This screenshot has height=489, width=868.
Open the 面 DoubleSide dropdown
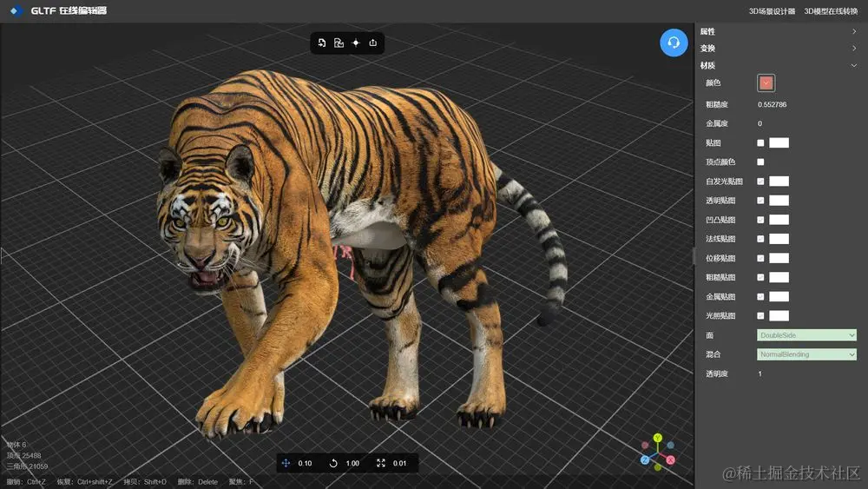point(806,335)
